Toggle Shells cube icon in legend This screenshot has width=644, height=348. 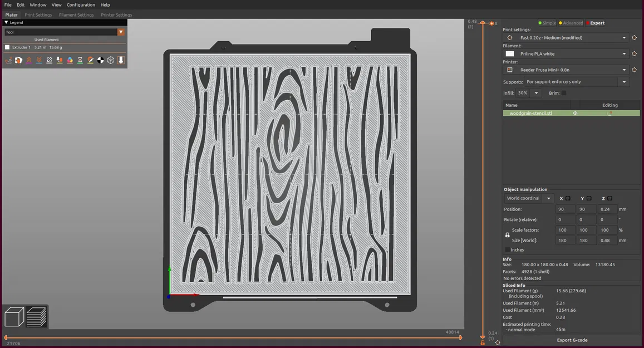pos(111,60)
